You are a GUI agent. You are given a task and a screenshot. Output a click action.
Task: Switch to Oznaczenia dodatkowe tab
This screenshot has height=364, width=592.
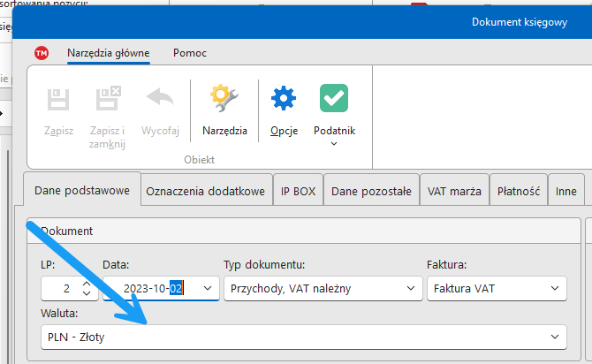(x=205, y=190)
